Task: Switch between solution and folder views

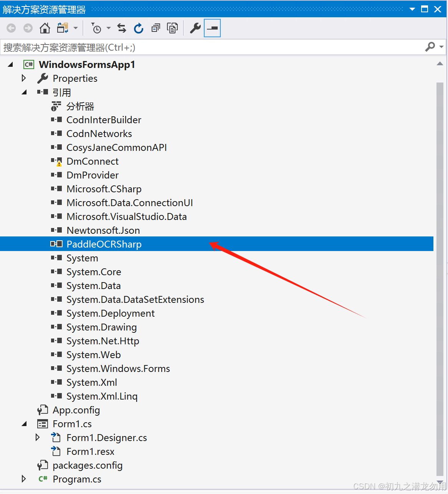Action: [63, 28]
